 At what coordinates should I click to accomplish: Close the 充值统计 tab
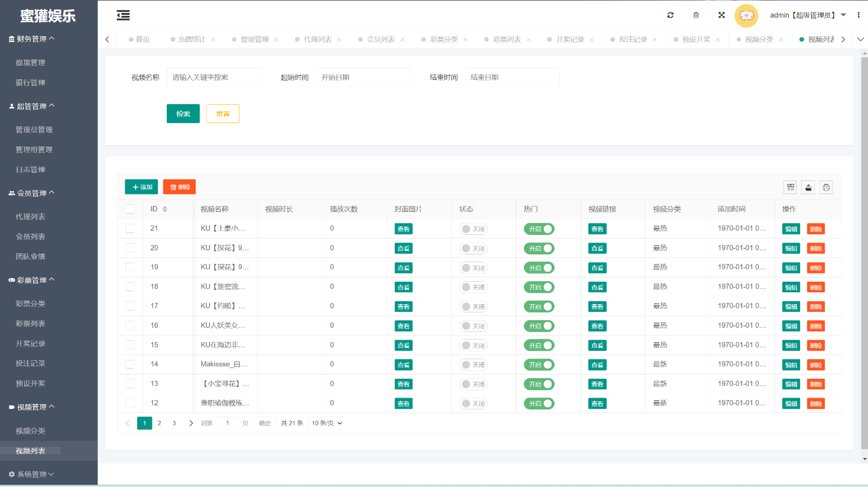point(213,40)
